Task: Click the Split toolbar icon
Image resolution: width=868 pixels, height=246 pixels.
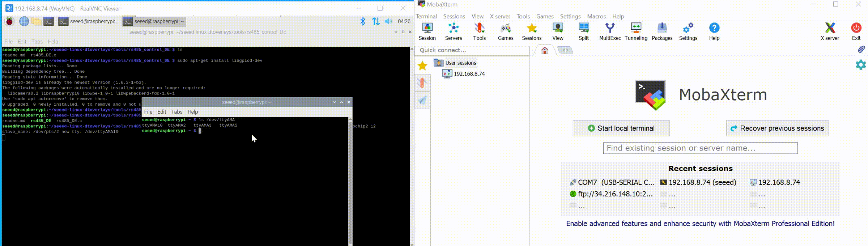Action: click(x=584, y=31)
